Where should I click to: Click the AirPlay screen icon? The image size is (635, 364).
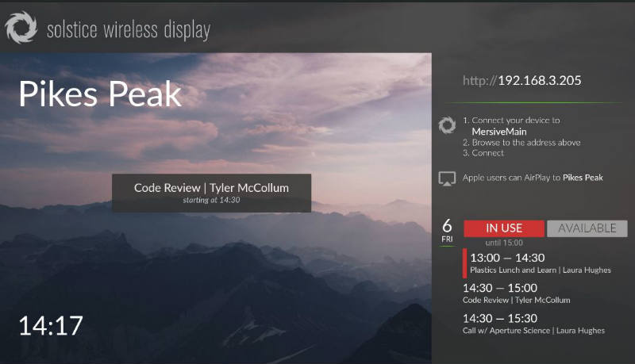pyautogui.click(x=447, y=178)
